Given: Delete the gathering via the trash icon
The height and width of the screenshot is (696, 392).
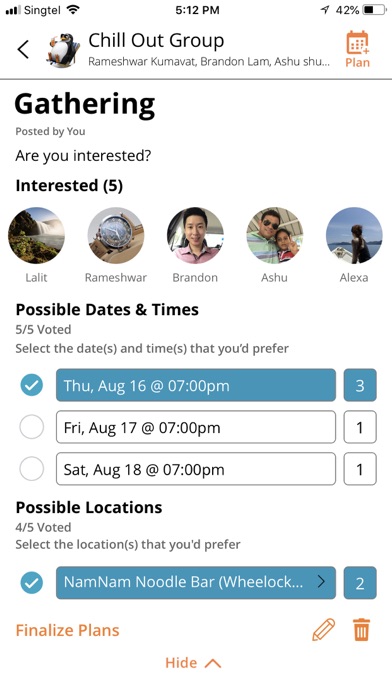Looking at the screenshot, I should point(362,630).
